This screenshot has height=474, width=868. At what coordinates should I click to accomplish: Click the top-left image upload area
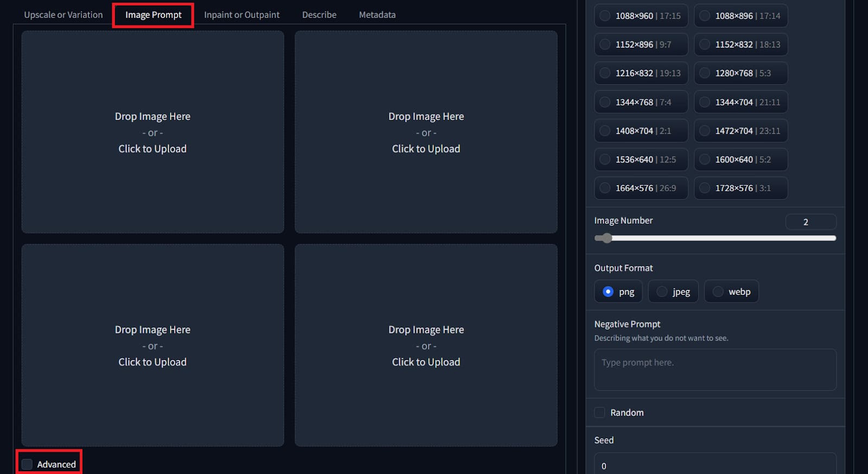coord(152,132)
